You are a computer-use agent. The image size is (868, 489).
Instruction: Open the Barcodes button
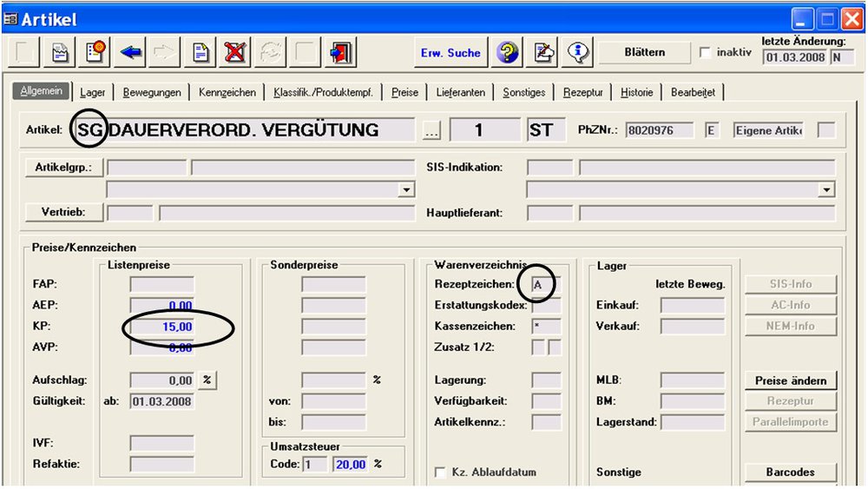[791, 472]
